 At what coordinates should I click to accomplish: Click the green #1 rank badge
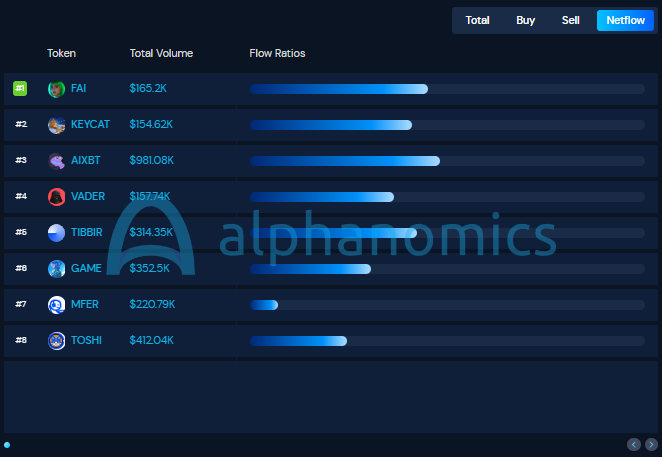tap(20, 88)
